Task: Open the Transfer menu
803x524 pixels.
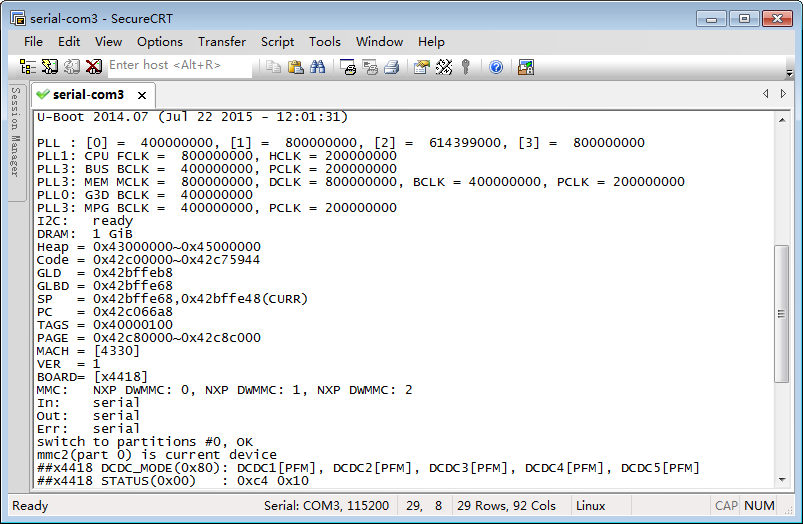Action: [221, 41]
